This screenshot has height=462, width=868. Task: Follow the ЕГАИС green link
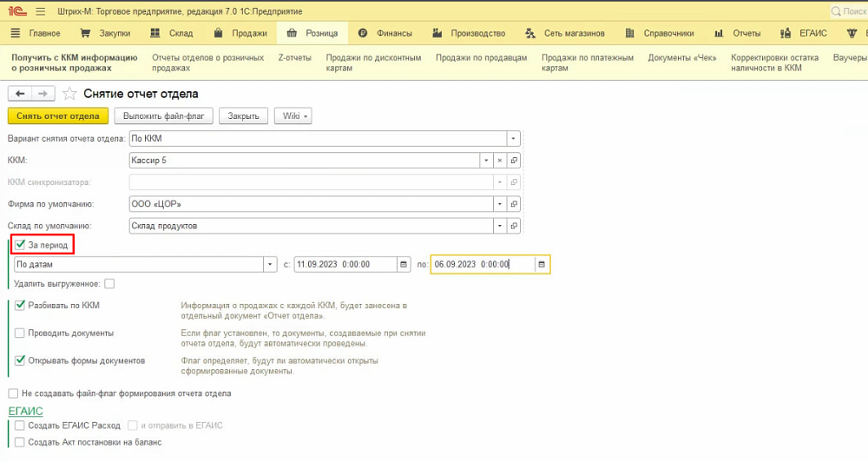(25, 411)
